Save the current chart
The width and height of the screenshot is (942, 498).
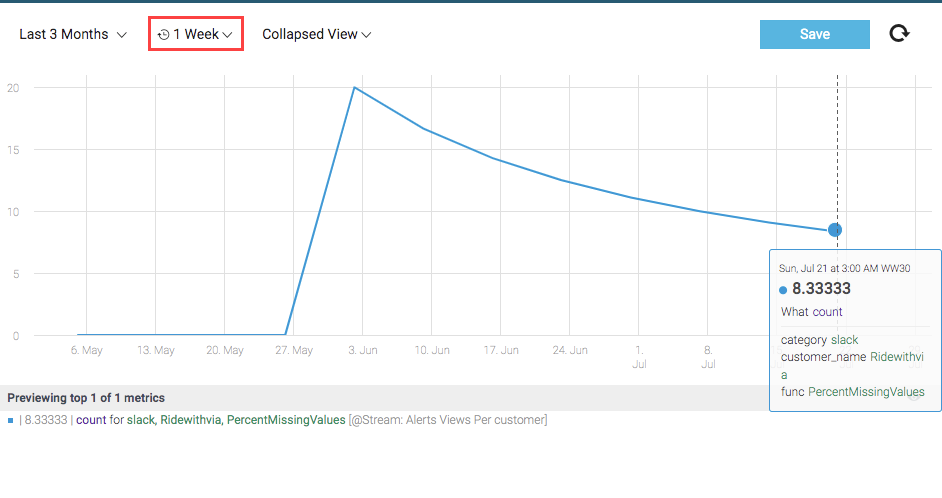click(815, 34)
